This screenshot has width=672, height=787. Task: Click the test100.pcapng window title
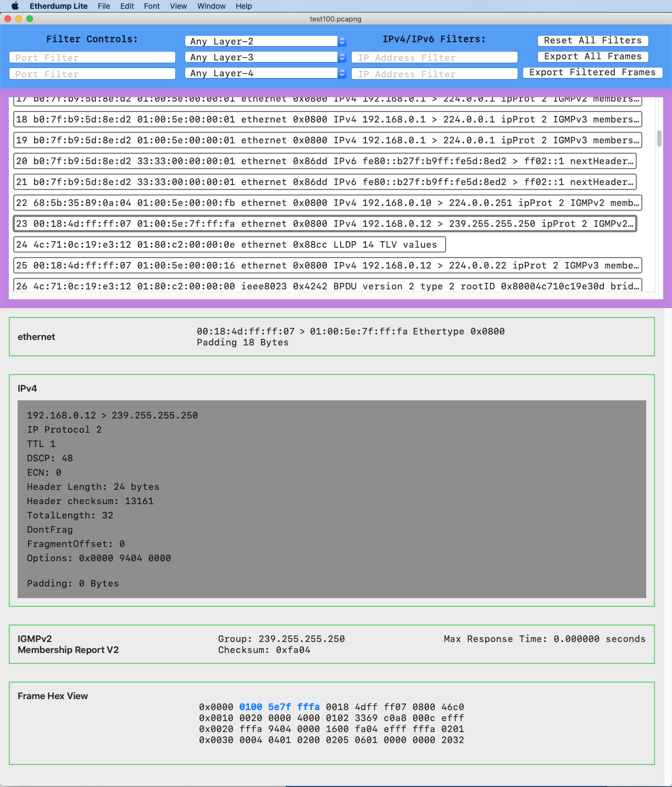pyautogui.click(x=336, y=19)
